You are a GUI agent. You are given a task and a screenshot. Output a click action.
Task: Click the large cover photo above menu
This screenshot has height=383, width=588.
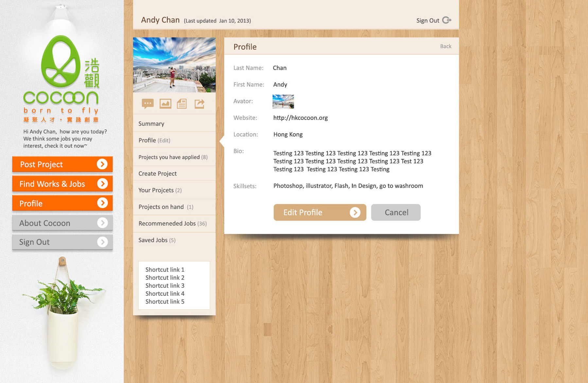pos(174,65)
